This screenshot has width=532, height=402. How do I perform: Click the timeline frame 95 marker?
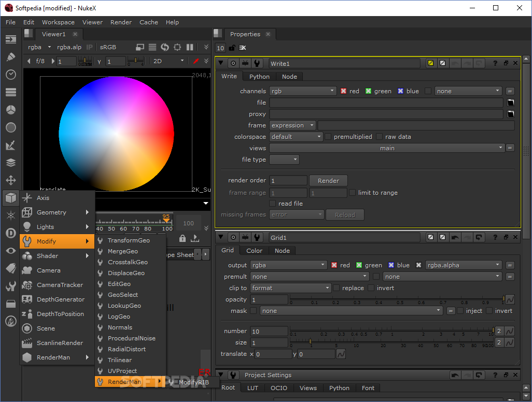166,218
